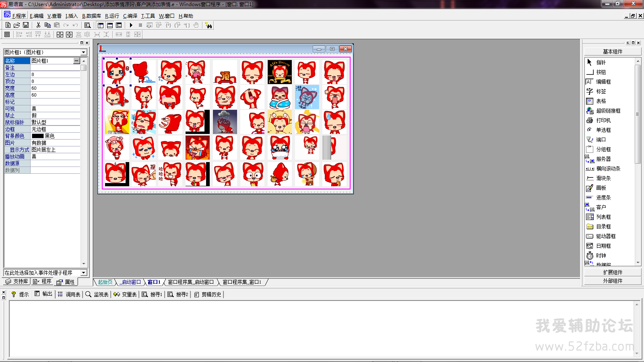Screen dimensions: 644x362
Task: Expand the 外部组件 component group
Action: (x=613, y=281)
